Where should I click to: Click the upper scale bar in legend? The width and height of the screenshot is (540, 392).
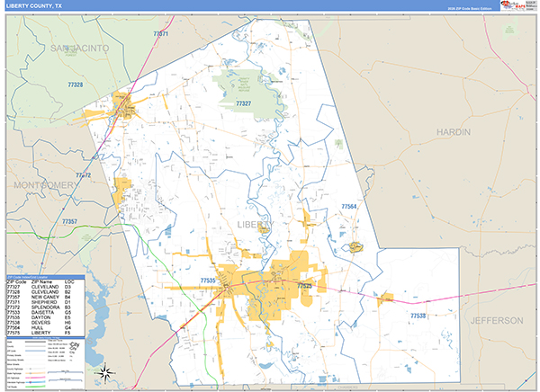tap(66, 372)
